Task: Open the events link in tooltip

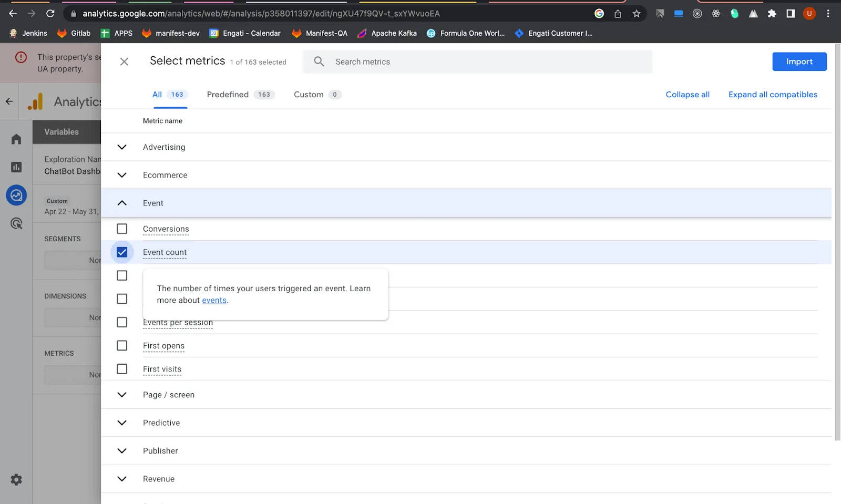Action: (x=214, y=300)
